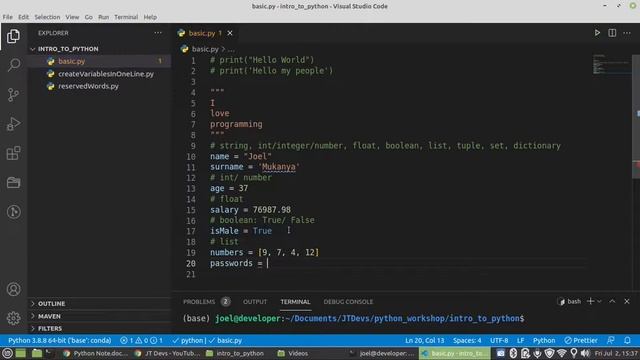
Task: Switch to the DEBUG CONSOLE tab
Action: click(x=348, y=302)
